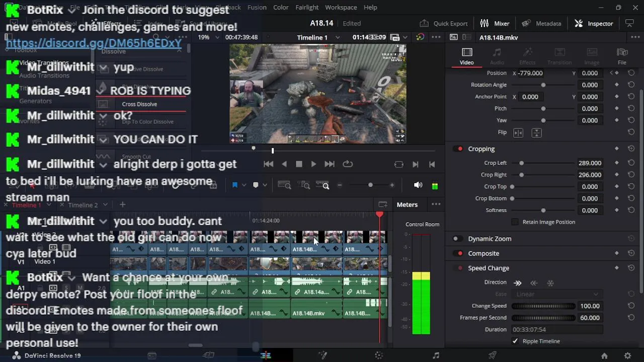The height and width of the screenshot is (362, 644).
Task: Open viewer options three-dot menu
Action: pyautogui.click(x=436, y=38)
